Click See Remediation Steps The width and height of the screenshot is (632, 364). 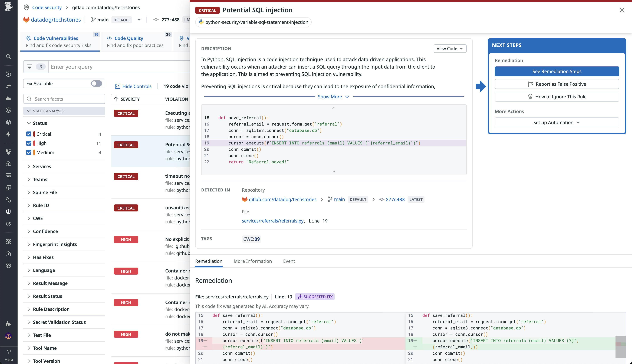(557, 71)
